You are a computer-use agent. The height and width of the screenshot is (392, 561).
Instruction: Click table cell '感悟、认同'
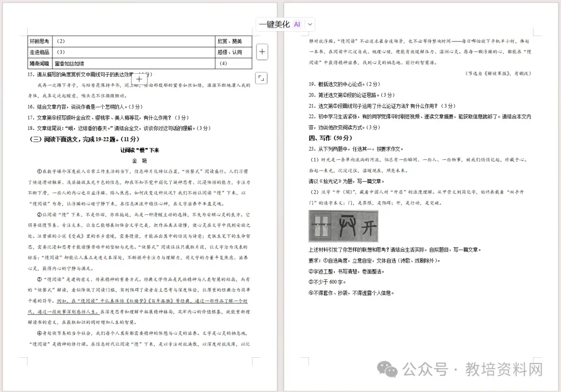[x=233, y=52]
